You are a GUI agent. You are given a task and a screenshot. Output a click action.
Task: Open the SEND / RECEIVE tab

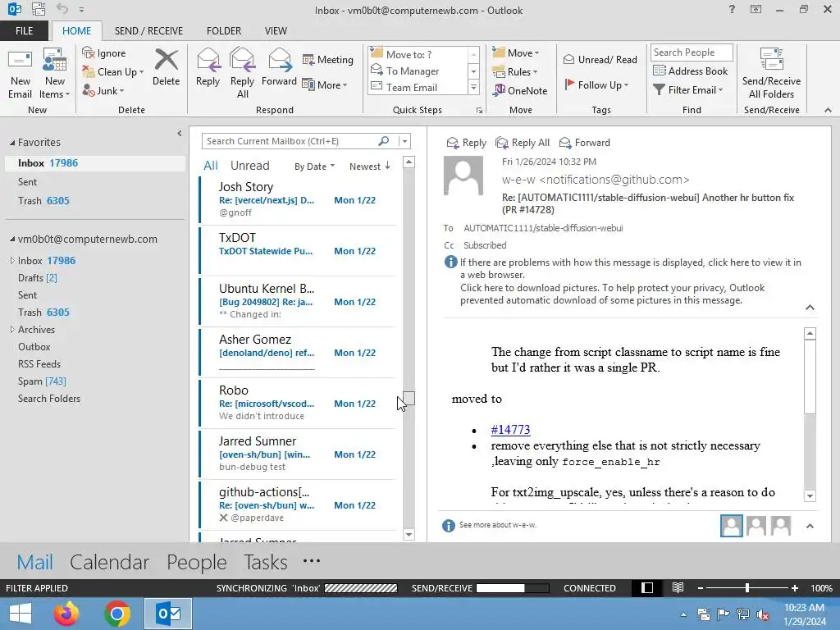pyautogui.click(x=148, y=30)
